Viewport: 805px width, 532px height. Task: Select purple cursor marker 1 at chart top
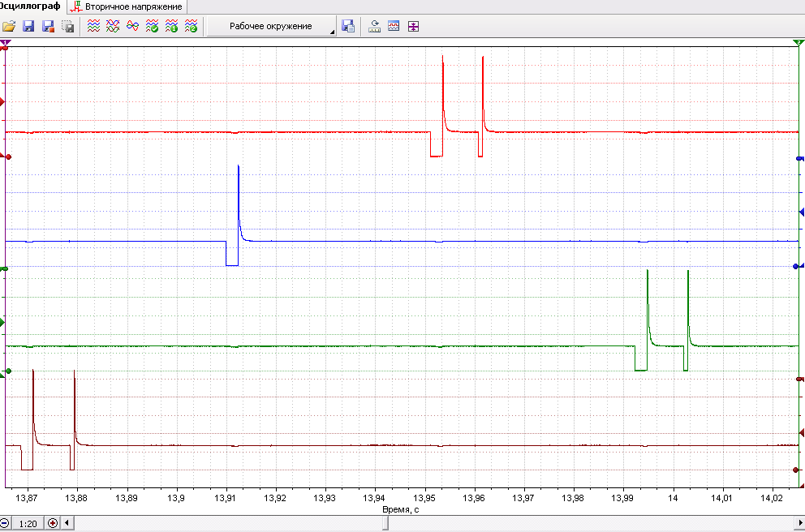pos(6,43)
